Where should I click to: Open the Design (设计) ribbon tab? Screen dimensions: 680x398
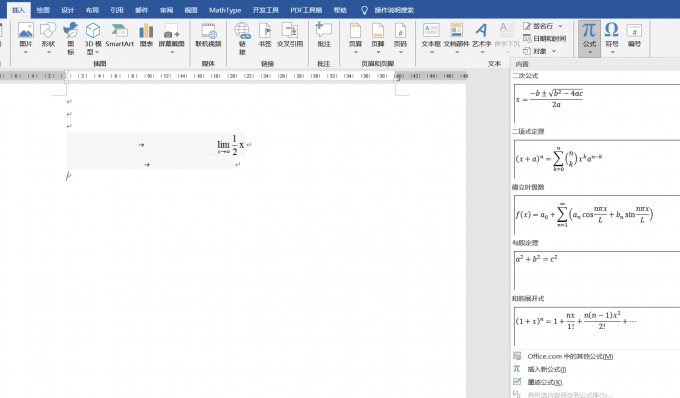tap(67, 10)
